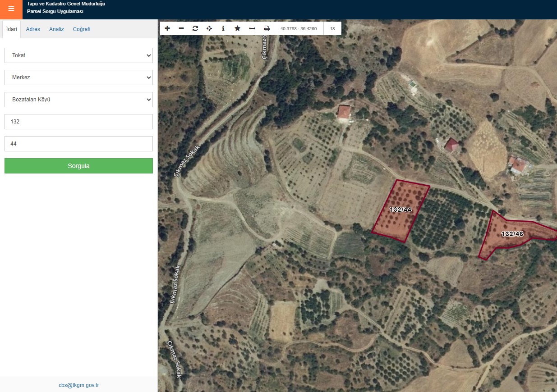Image resolution: width=557 pixels, height=392 pixels.
Task: Click the star favorites icon
Action: pos(237,28)
